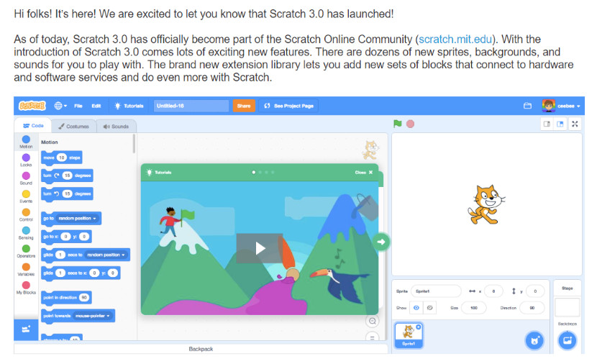Image resolution: width=597 pixels, height=364 pixels.
Task: Click the Choose a Sprite button
Action: (534, 340)
